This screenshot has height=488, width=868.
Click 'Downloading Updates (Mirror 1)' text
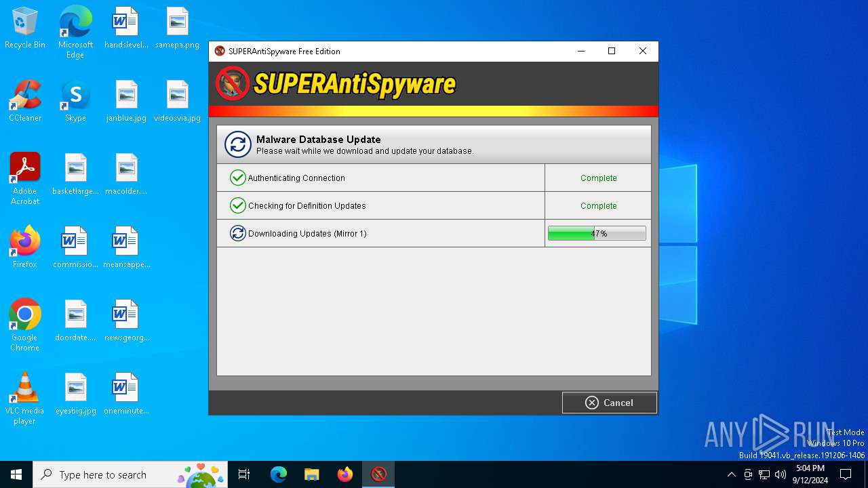(307, 234)
